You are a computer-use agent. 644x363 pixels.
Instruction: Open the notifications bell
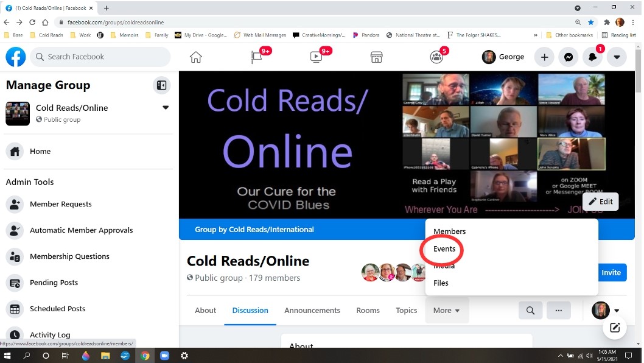pyautogui.click(x=592, y=57)
